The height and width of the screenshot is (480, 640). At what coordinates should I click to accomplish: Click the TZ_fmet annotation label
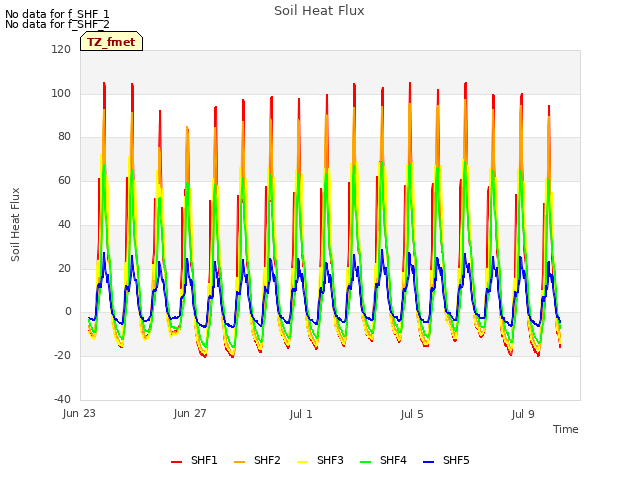coord(111,42)
